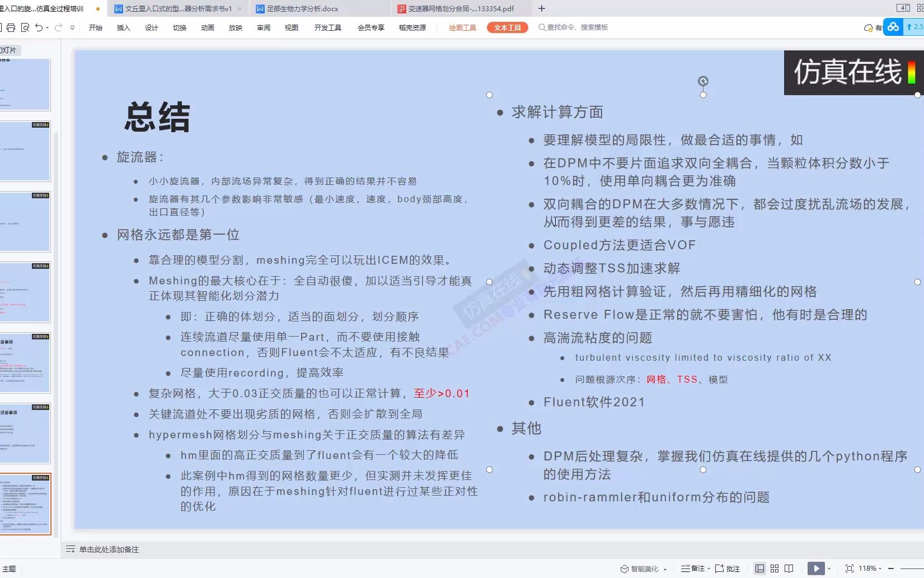The width and height of the screenshot is (924, 578).
Task: Switch to reading view icon
Action: (x=789, y=568)
